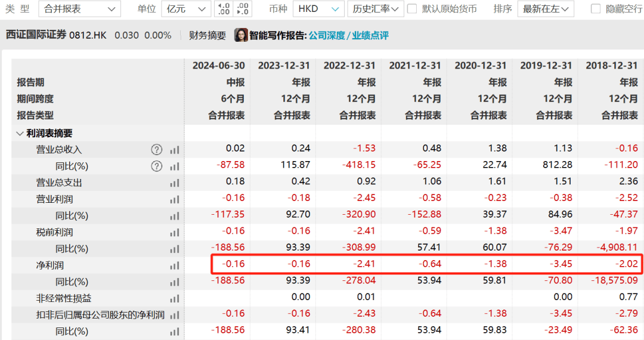Image resolution: width=644 pixels, height=340 pixels.
Task: Collapse the 利润表摘要 section
Action: coord(19,134)
